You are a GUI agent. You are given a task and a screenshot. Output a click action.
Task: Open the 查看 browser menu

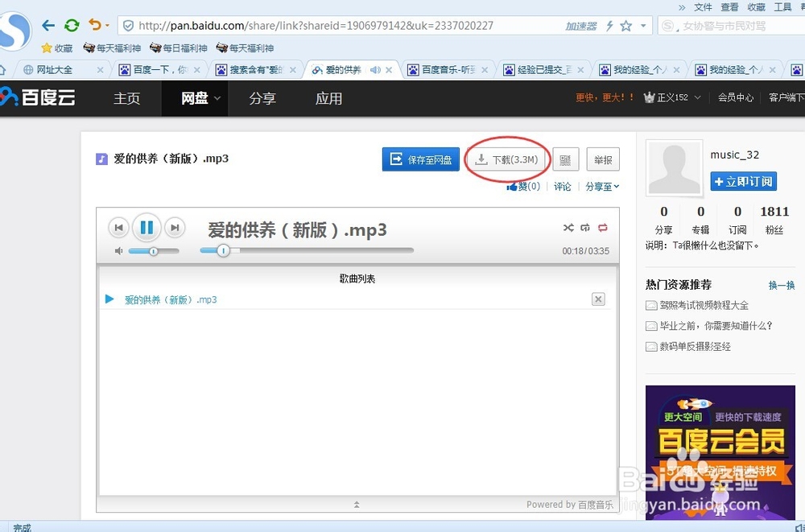(729, 6)
